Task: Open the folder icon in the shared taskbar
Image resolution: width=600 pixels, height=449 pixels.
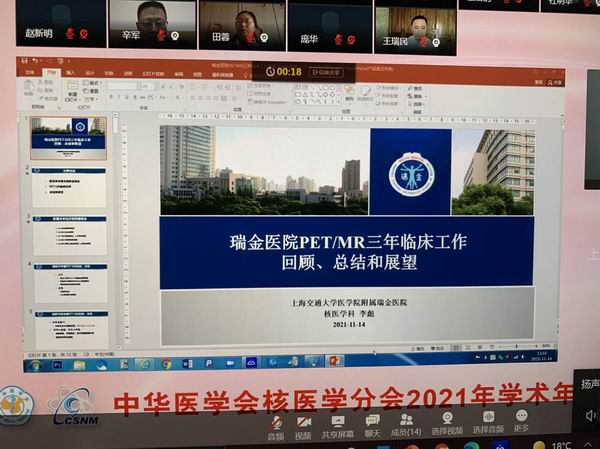Action: [79, 365]
